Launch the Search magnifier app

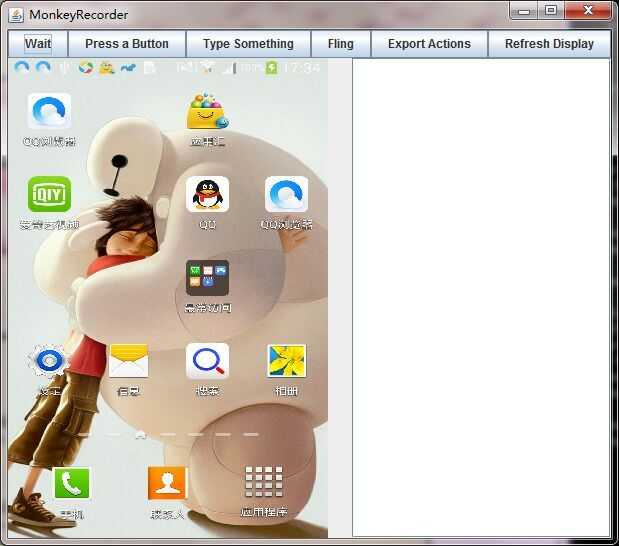click(x=208, y=361)
